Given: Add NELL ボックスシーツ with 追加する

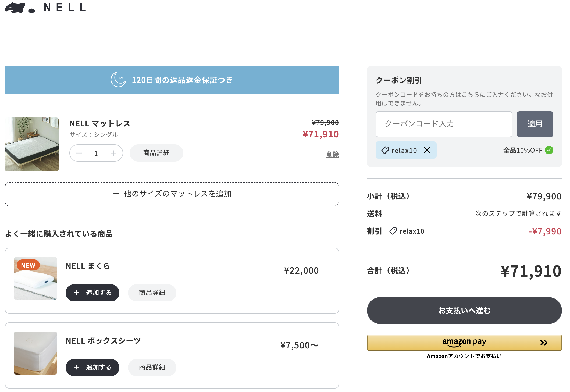Looking at the screenshot, I should 92,367.
